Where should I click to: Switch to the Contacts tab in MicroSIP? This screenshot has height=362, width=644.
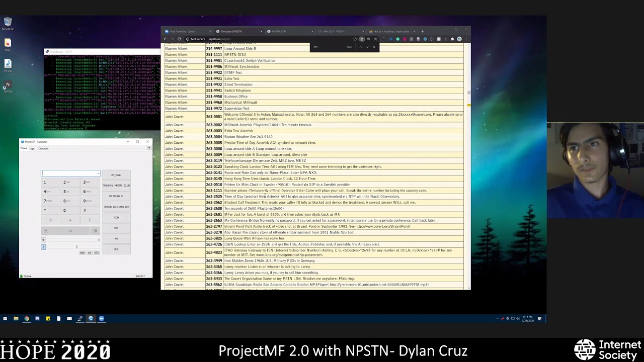[43, 148]
